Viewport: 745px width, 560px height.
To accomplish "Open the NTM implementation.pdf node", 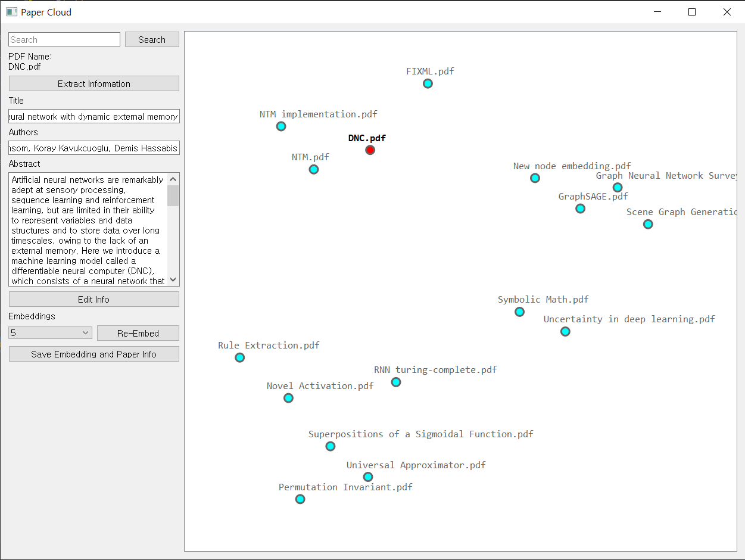I will 280,126.
